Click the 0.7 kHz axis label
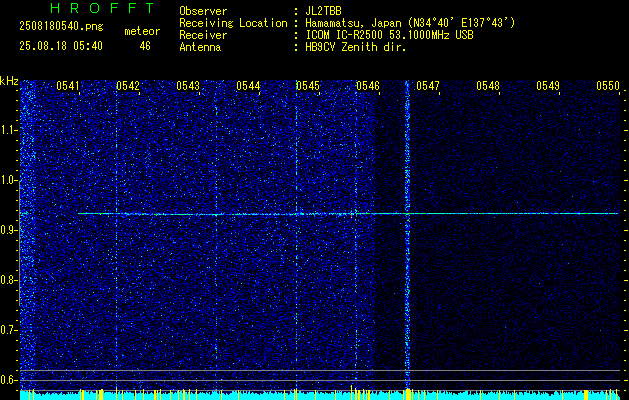Viewport: 629px width, 400px height. click(8, 330)
